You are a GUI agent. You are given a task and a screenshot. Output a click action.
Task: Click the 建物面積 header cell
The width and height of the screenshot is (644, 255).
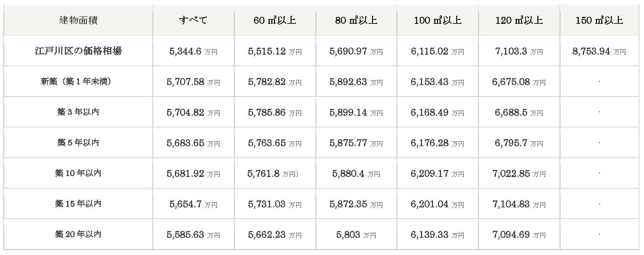[78, 20]
